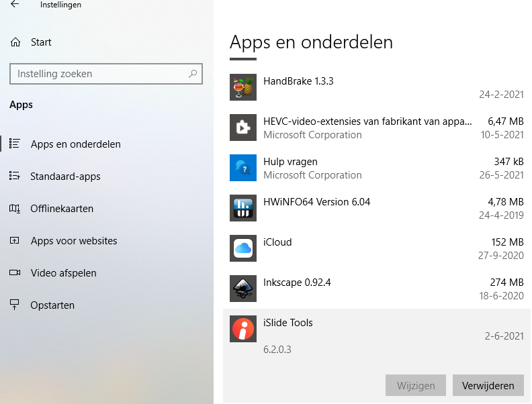Go to Offlinekaarten settings

coord(62,209)
